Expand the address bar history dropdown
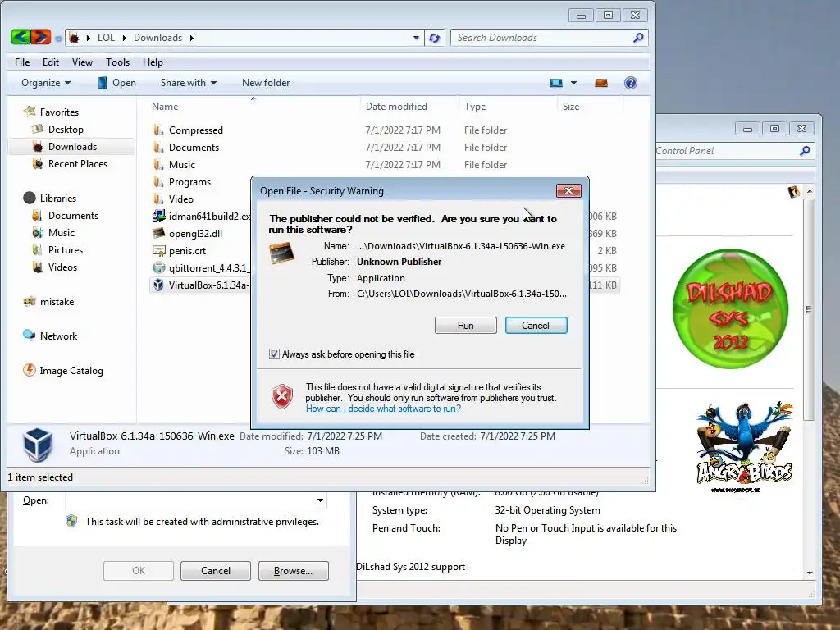Viewport: 840px width, 630px height. (416, 38)
